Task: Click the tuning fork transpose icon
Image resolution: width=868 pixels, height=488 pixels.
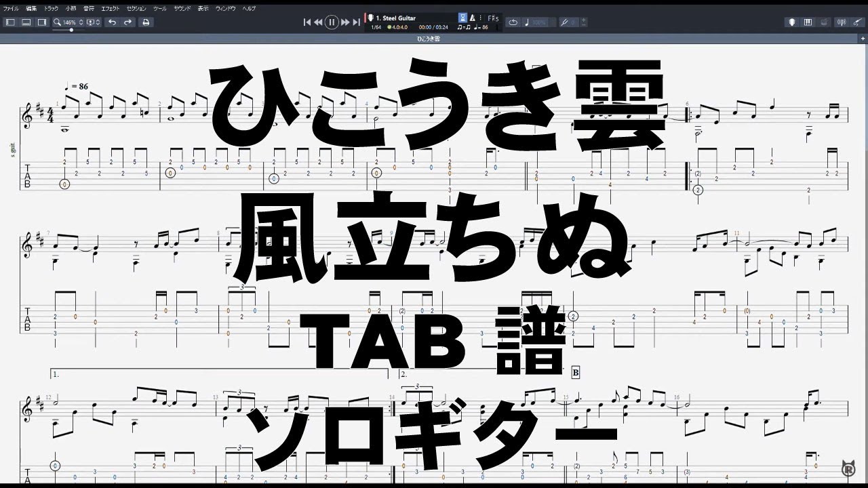Action: point(564,22)
